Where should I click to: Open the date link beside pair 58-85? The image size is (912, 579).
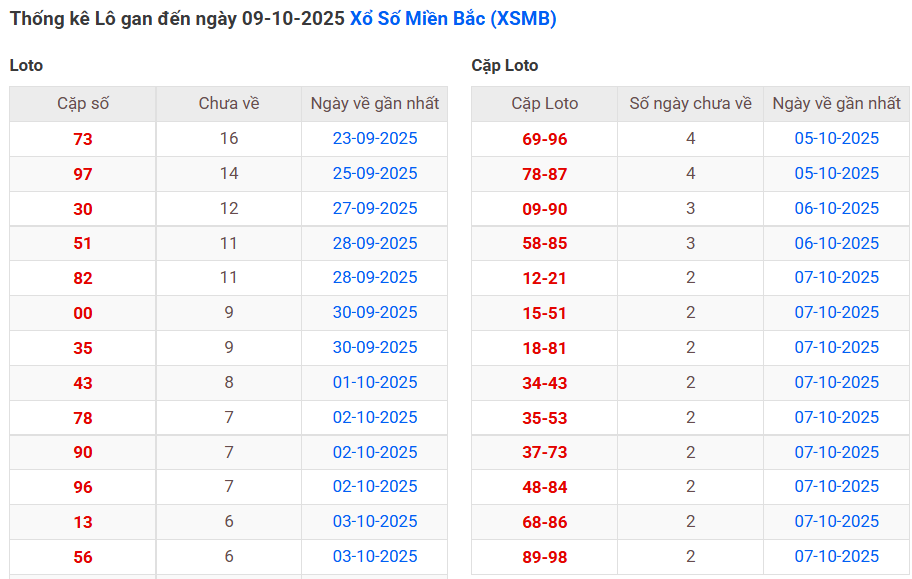[x=837, y=243]
